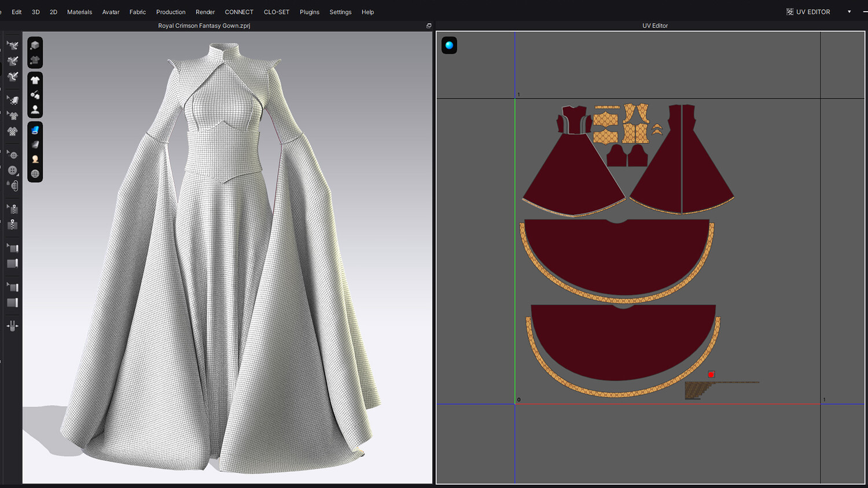Image resolution: width=868 pixels, height=488 pixels.
Task: Open the Materials menu
Action: coord(80,12)
